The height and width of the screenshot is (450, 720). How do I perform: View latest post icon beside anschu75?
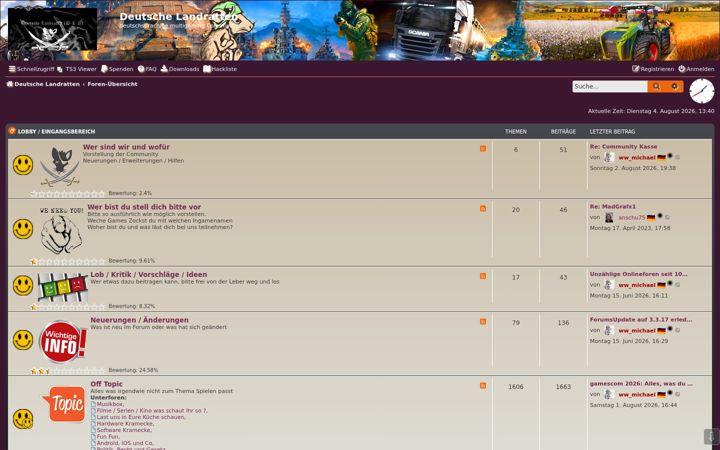[x=667, y=218]
